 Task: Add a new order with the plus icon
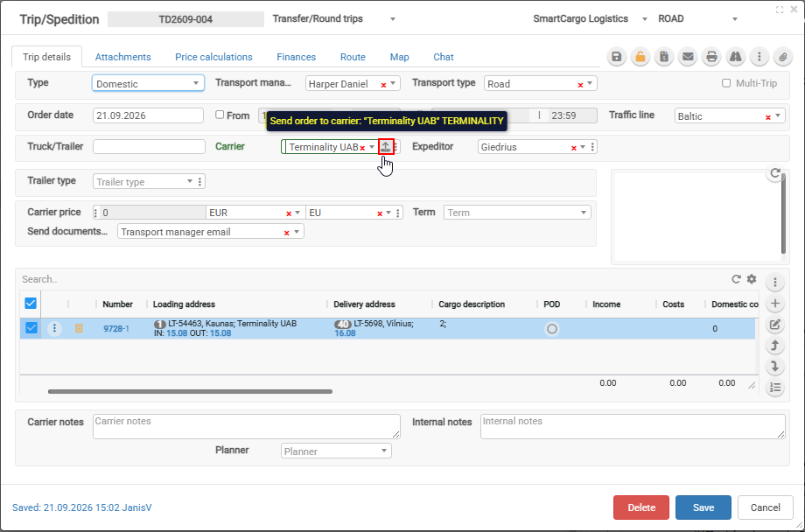[775, 304]
